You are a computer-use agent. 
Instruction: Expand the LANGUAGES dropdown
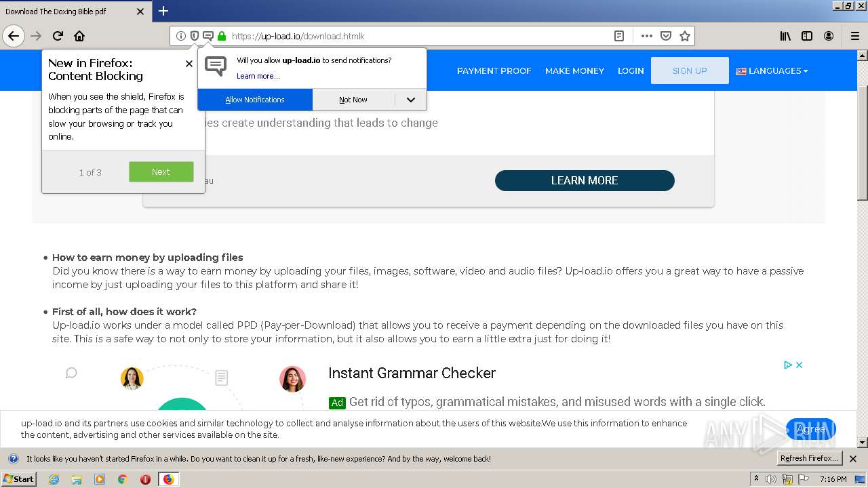[x=772, y=70]
